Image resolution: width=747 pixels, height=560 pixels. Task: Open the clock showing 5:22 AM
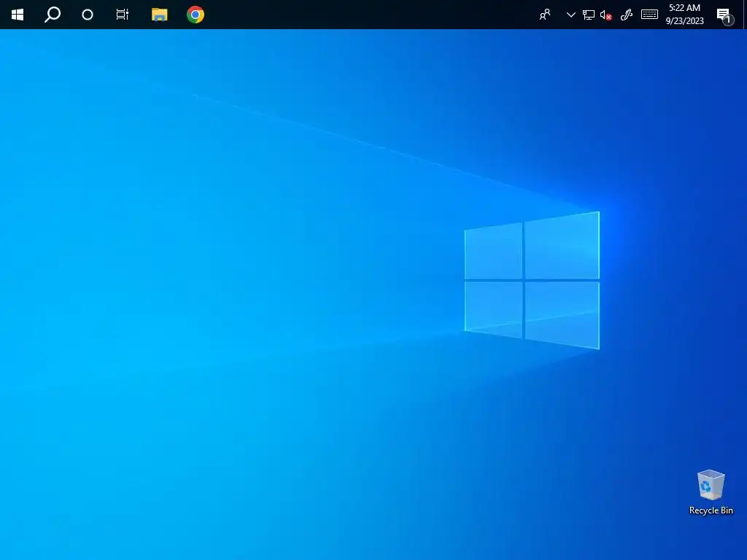(684, 15)
